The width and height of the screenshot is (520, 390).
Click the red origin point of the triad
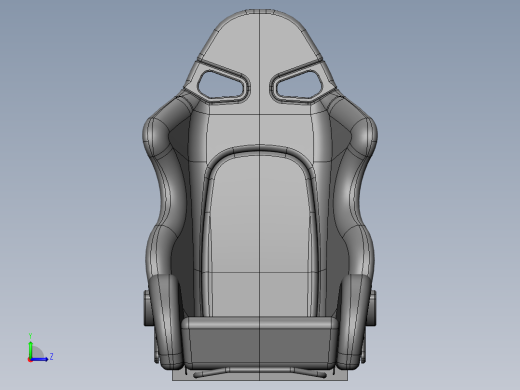pyautogui.click(x=30, y=360)
